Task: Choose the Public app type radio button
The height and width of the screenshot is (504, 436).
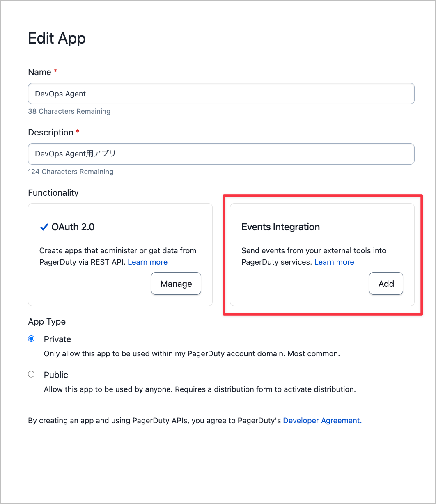Action: 31,374
